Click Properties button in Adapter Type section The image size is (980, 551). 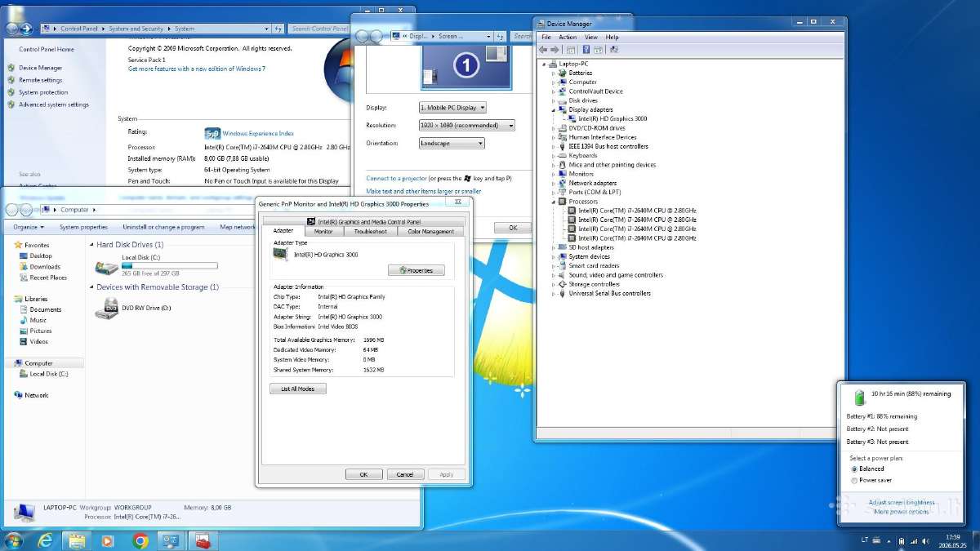point(416,270)
